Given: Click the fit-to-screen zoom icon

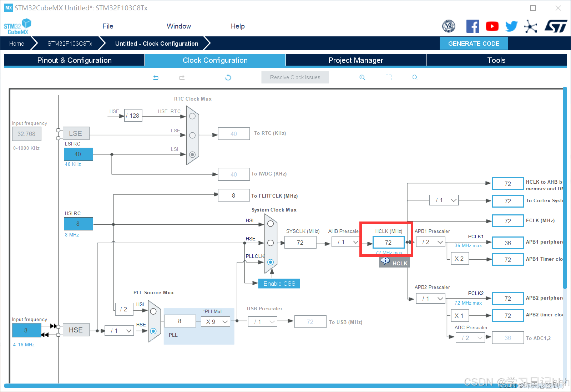Looking at the screenshot, I should coord(389,77).
